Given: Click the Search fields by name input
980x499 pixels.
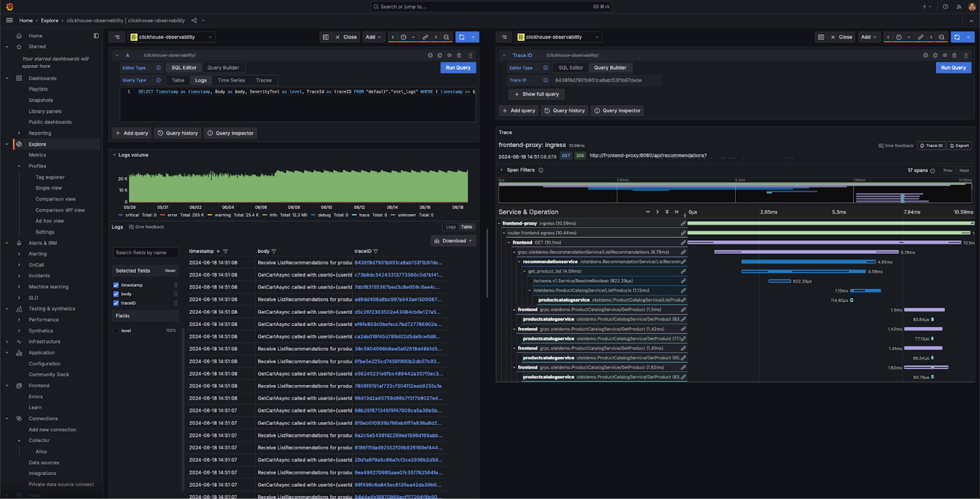Looking at the screenshot, I should [145, 253].
